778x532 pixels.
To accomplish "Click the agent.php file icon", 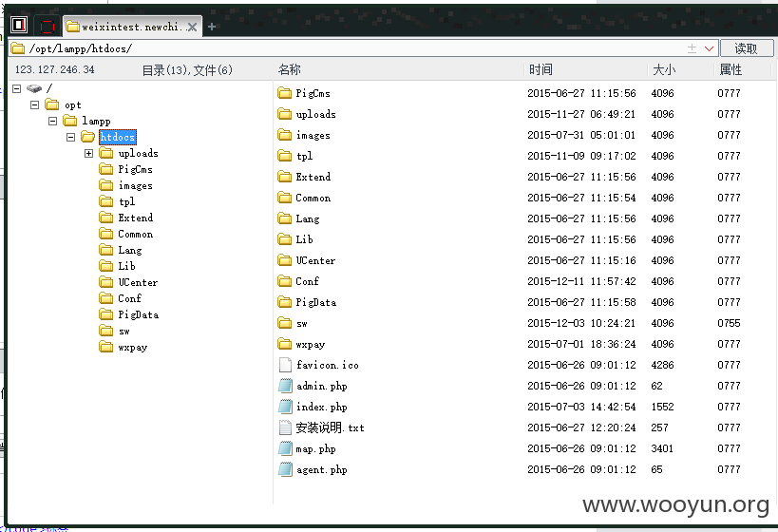I will (x=285, y=469).
